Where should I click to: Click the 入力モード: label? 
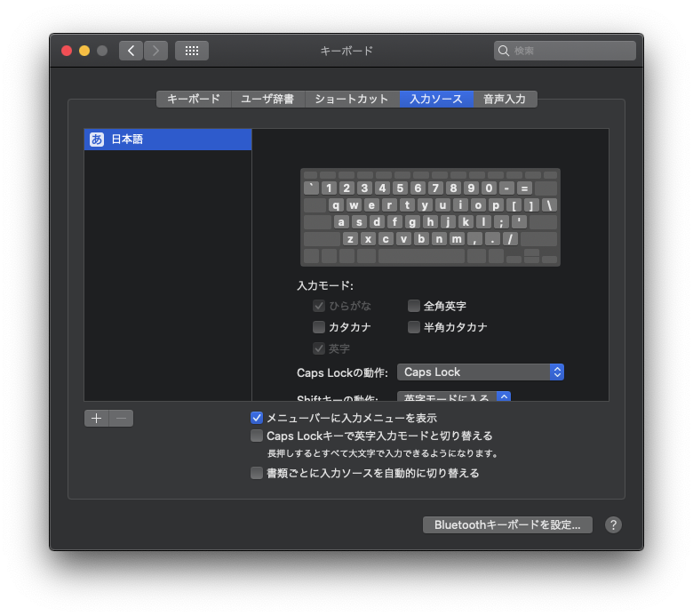pos(325,285)
